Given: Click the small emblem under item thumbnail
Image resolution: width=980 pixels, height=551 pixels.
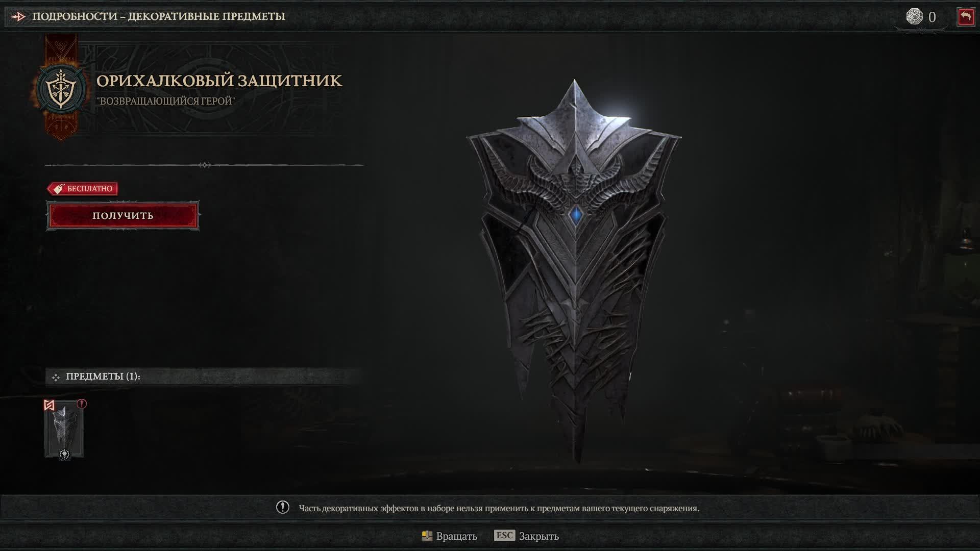Looking at the screenshot, I should point(64,455).
